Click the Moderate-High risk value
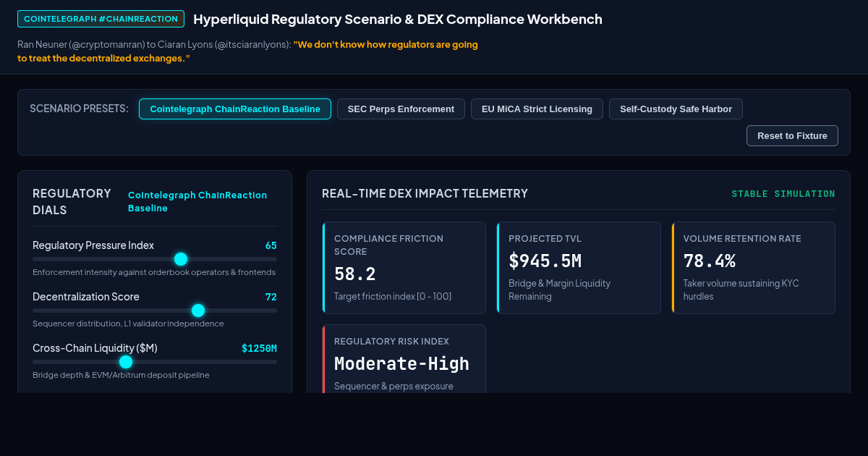The width and height of the screenshot is (868, 456). 401,364
